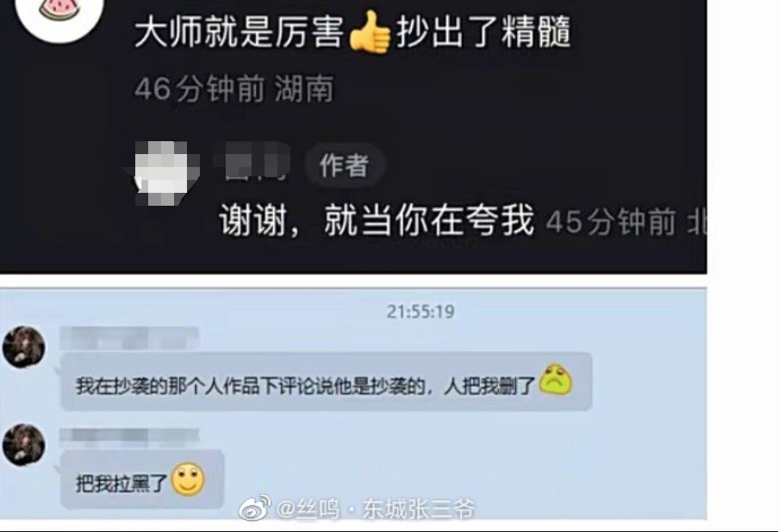Click the blurred name above the second message
This screenshot has height=532, width=778.
coord(129,436)
